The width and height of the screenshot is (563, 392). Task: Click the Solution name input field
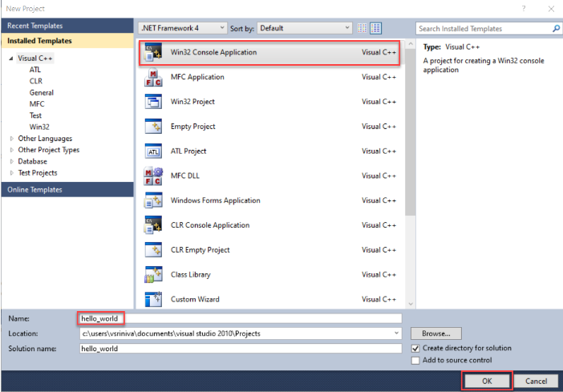tap(241, 349)
